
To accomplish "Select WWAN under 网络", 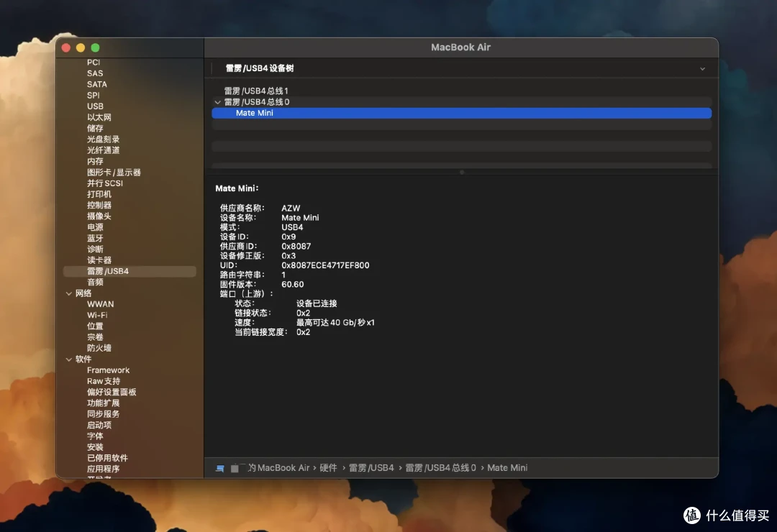I will (100, 304).
